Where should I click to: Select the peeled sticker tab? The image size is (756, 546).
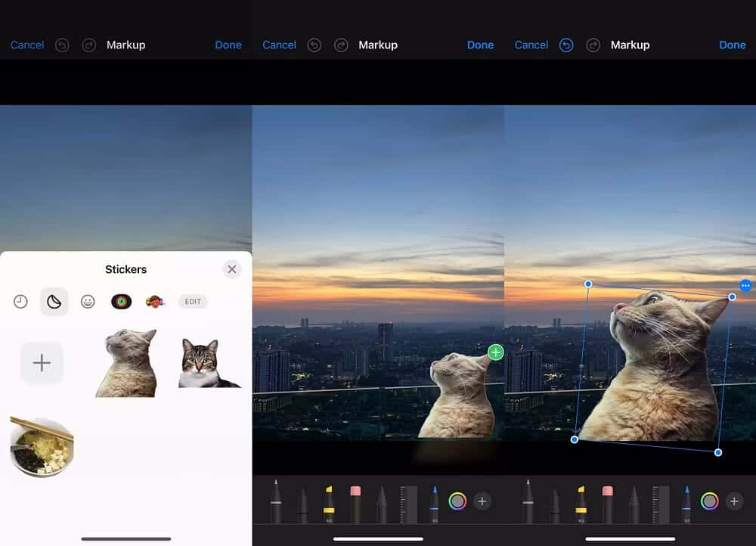[54, 302]
